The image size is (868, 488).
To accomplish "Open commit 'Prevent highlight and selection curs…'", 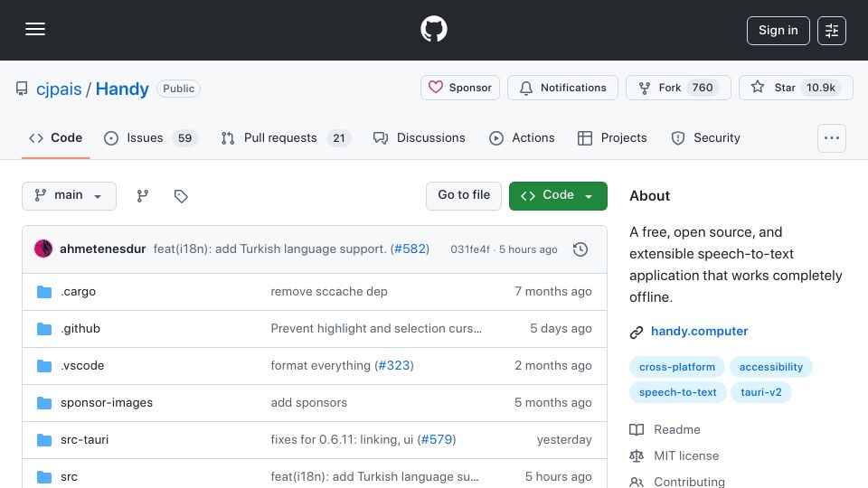I will (376, 329).
